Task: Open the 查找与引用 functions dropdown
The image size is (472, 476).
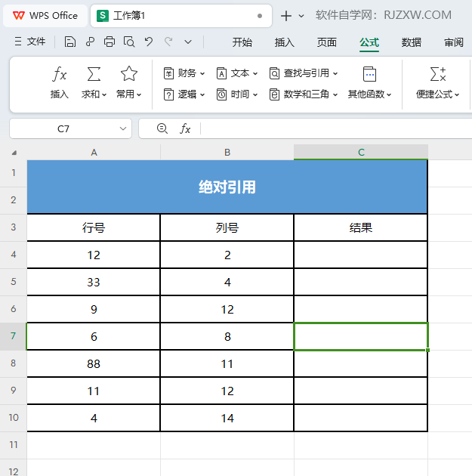Action: pyautogui.click(x=304, y=73)
